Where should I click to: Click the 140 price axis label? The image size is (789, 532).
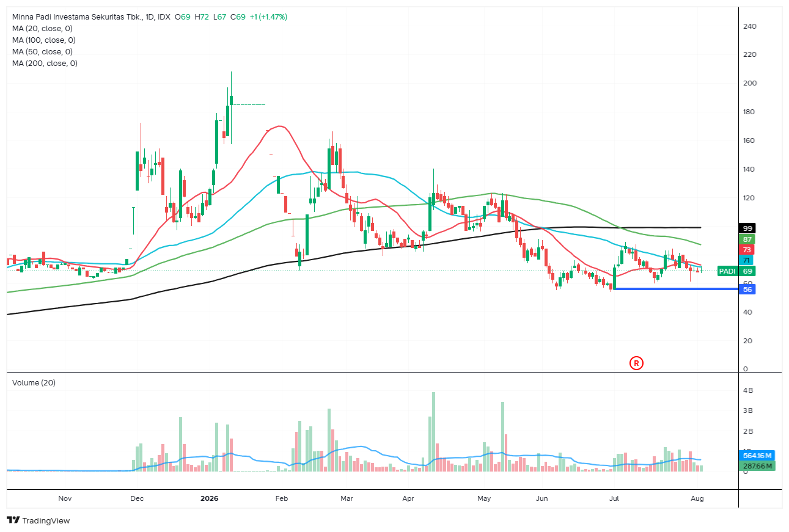tap(750, 169)
